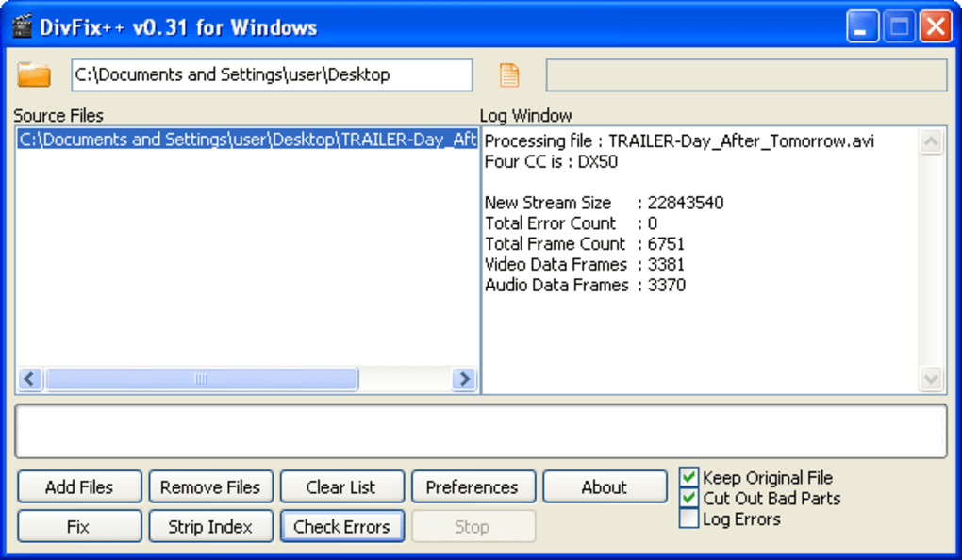This screenshot has height=560, width=962.
Task: Click the Fix button
Action: coord(80,526)
